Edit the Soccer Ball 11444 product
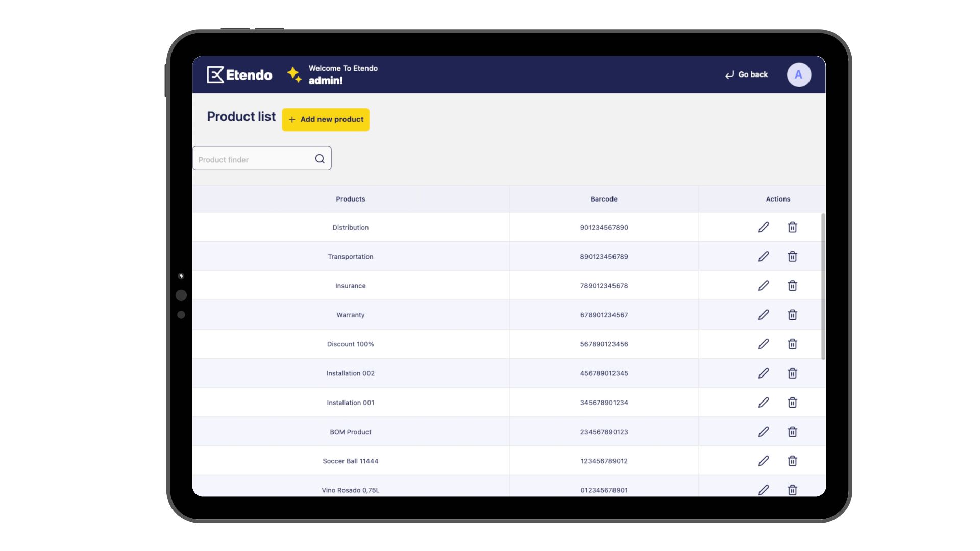This screenshot has width=980, height=551. [x=764, y=461]
